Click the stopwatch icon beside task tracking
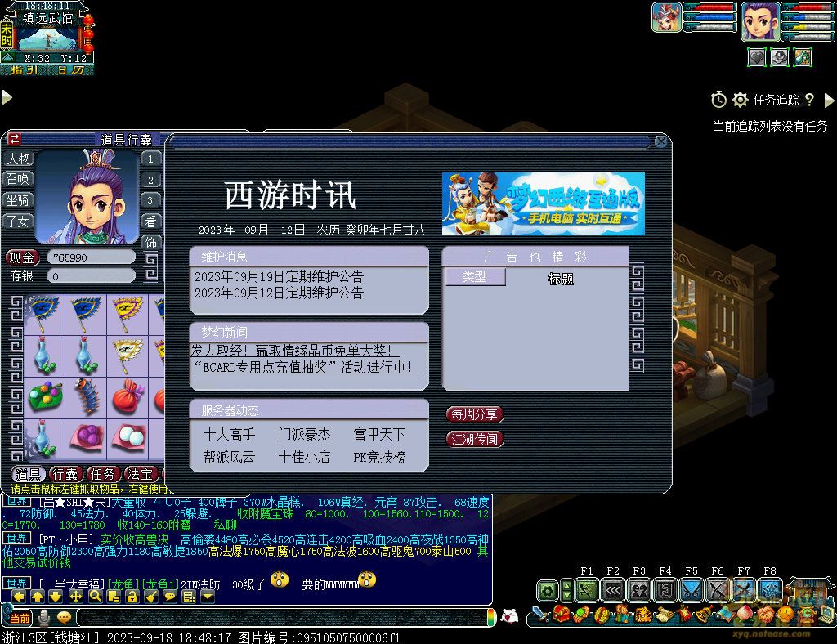The height and width of the screenshot is (644, 837). [718, 100]
